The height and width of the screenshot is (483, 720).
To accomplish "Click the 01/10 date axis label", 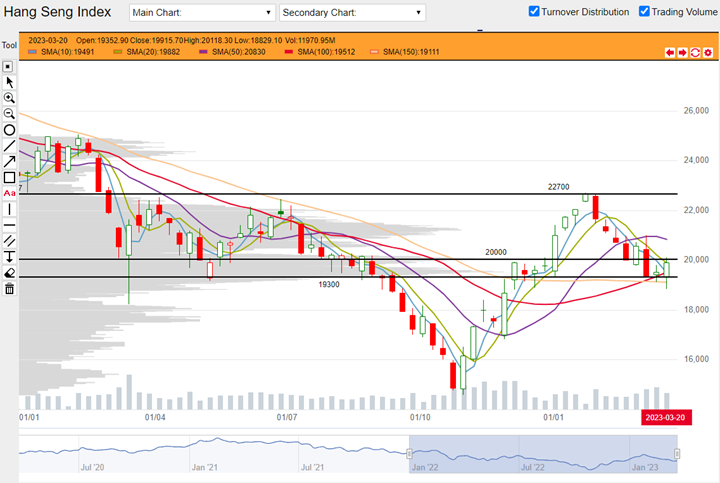I will pos(420,417).
